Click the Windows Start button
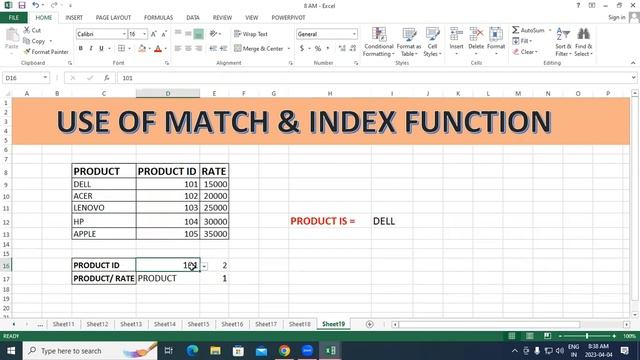 (11, 351)
